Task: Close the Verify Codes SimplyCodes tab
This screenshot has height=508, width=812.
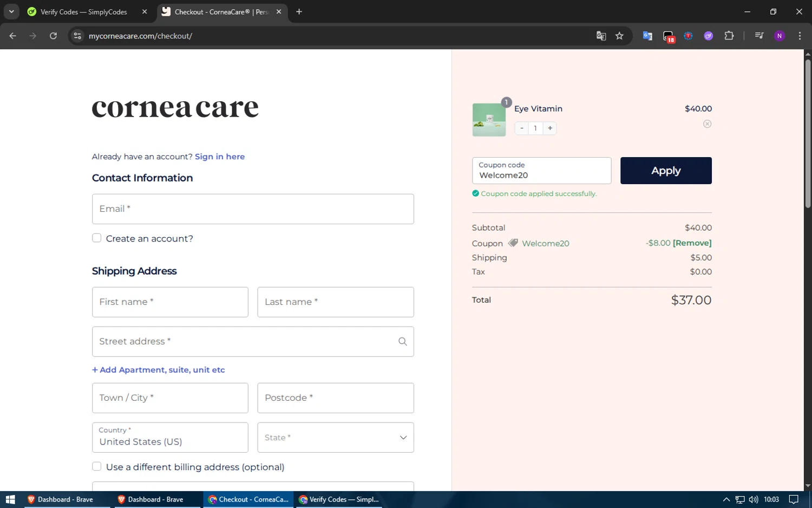Action: pos(145,11)
